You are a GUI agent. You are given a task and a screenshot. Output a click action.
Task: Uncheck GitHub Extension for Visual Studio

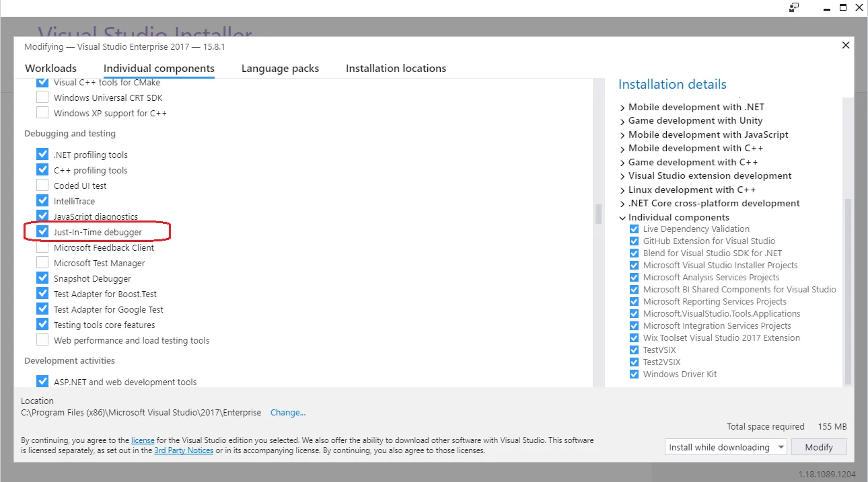tap(634, 241)
